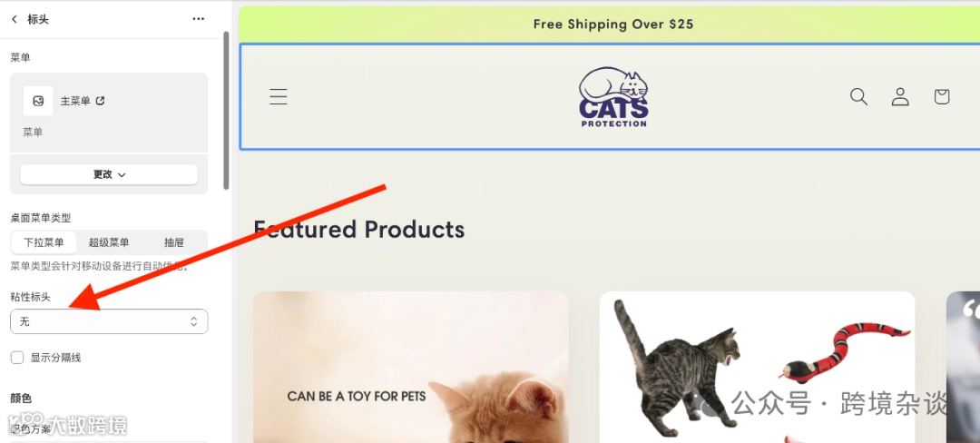Click the Cats Protection logo
980x443 pixels.
click(x=613, y=97)
